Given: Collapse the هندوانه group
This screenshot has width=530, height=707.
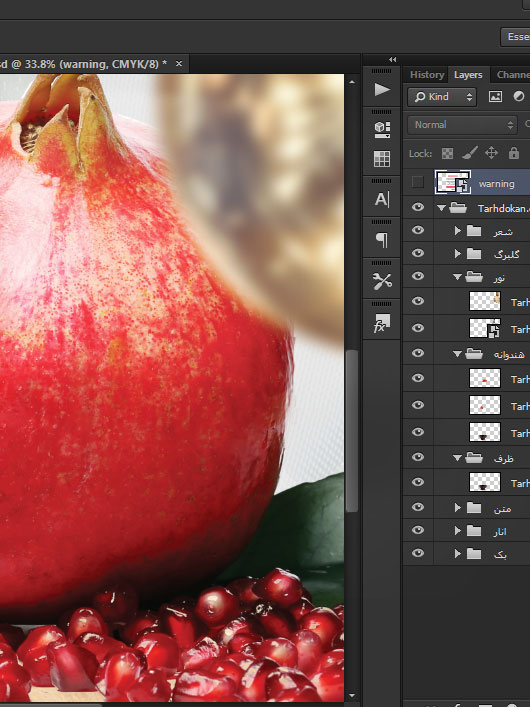Looking at the screenshot, I should (x=457, y=354).
